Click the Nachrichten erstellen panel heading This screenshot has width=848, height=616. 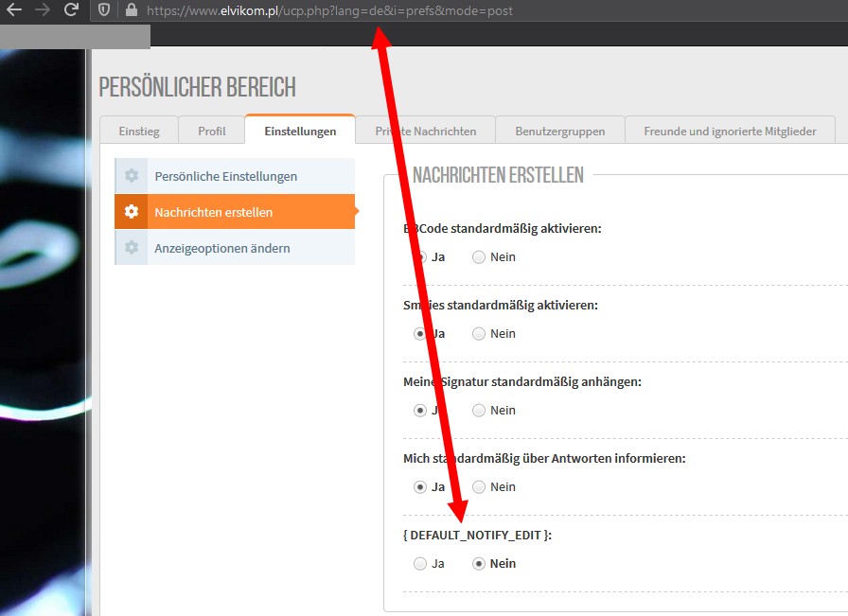tap(498, 175)
